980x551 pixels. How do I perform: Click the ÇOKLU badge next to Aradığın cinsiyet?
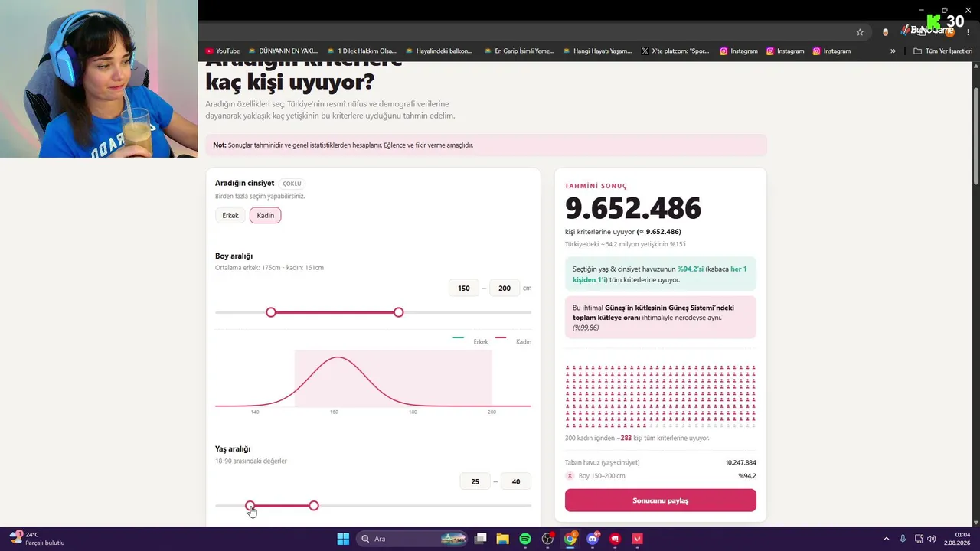pos(292,184)
